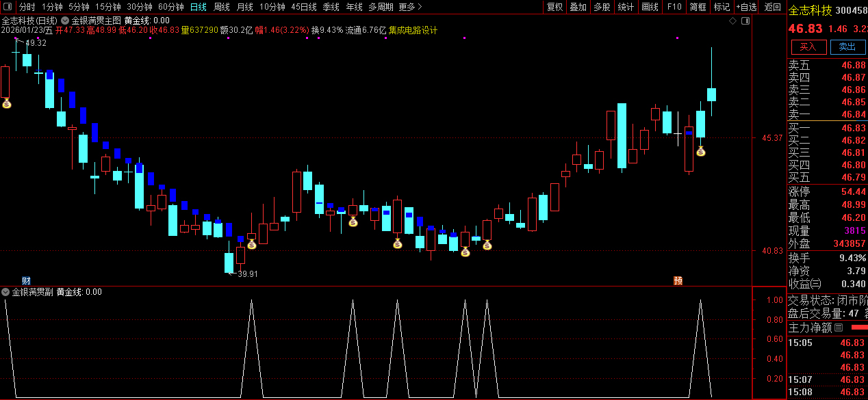868x400 pixels.
Task: Click the 统计 statistics button
Action: coord(626,7)
